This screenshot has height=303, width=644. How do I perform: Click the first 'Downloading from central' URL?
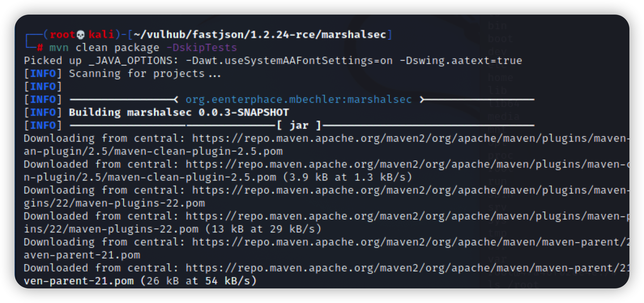[410, 138]
